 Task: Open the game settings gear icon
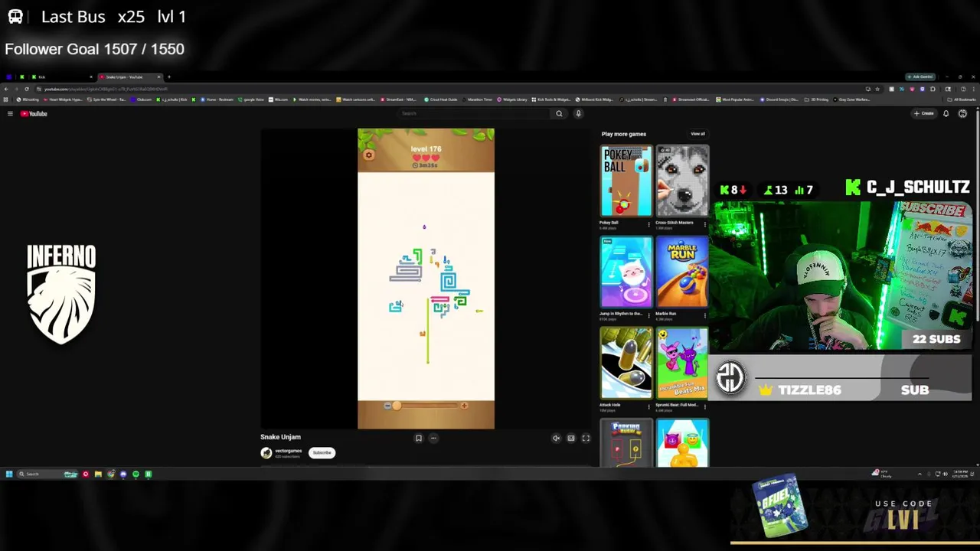pos(368,155)
